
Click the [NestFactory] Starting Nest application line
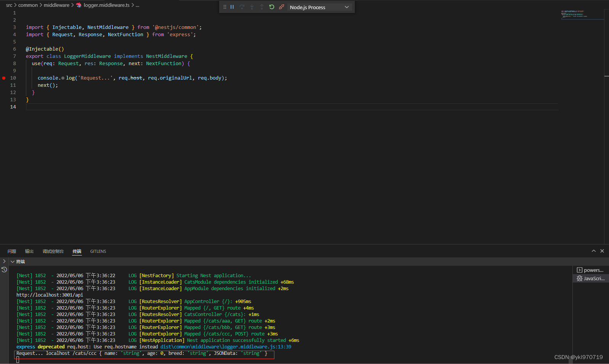pyautogui.click(x=134, y=276)
